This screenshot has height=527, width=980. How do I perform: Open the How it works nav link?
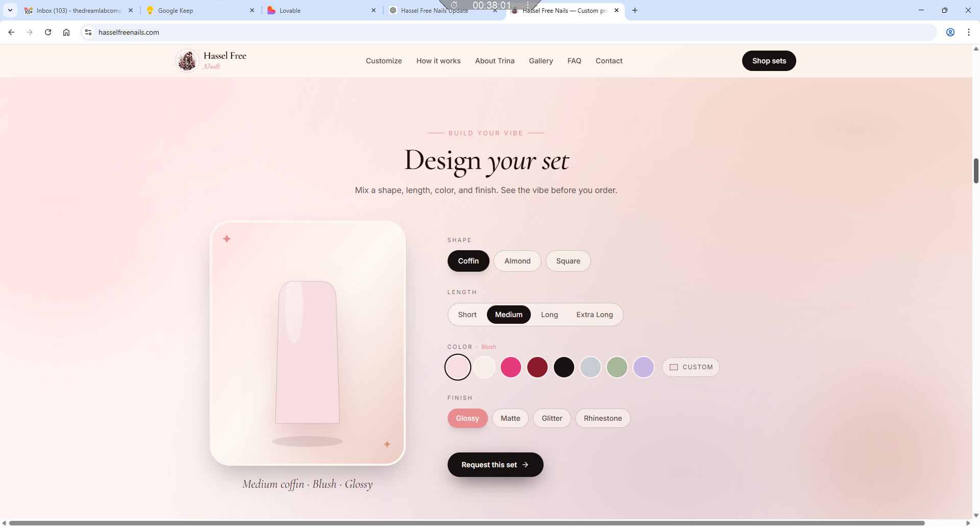(x=438, y=61)
